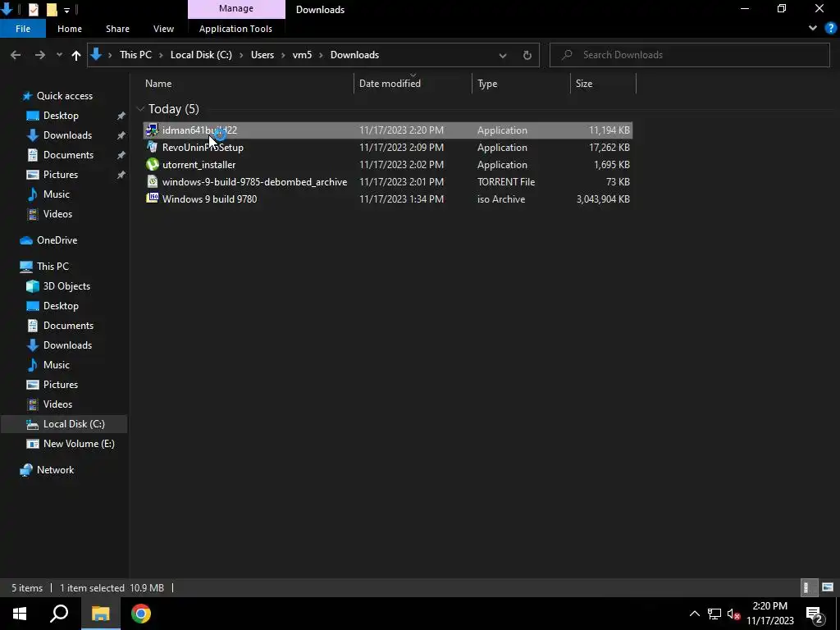
Task: Open Videos under This PC
Action: click(x=57, y=404)
